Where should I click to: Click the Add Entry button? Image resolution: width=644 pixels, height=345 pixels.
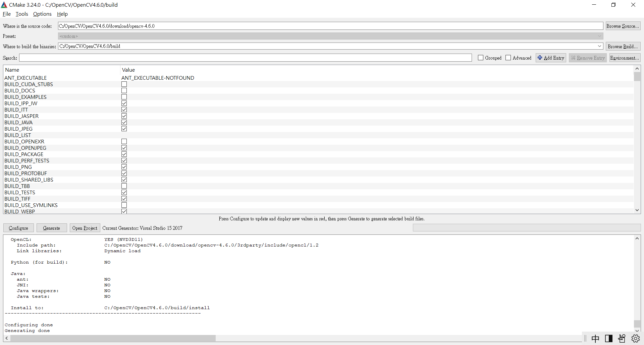551,58
